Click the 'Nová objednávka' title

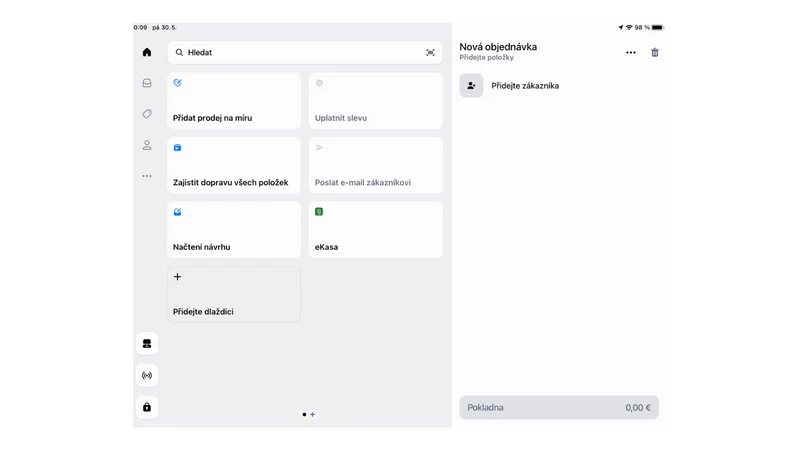pos(498,46)
